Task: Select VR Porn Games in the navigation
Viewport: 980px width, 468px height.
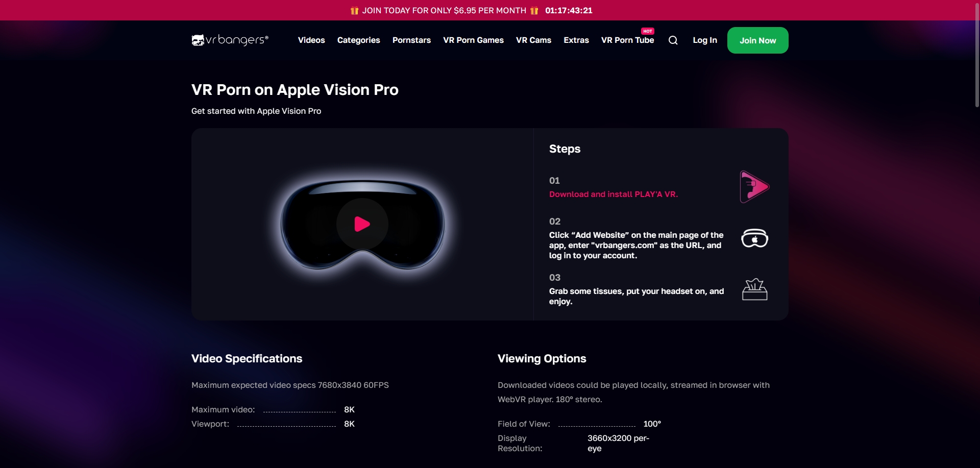Action: (473, 40)
